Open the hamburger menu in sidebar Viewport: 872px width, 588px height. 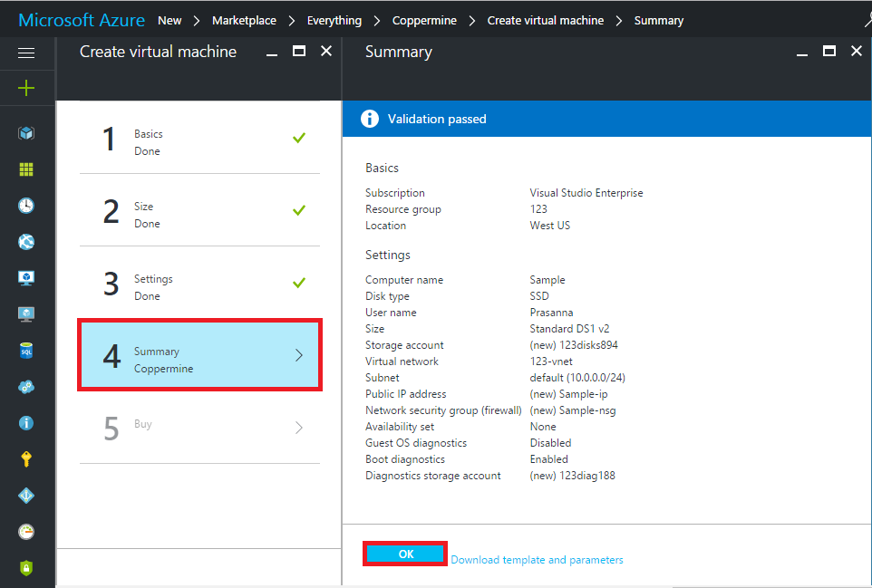coord(26,53)
